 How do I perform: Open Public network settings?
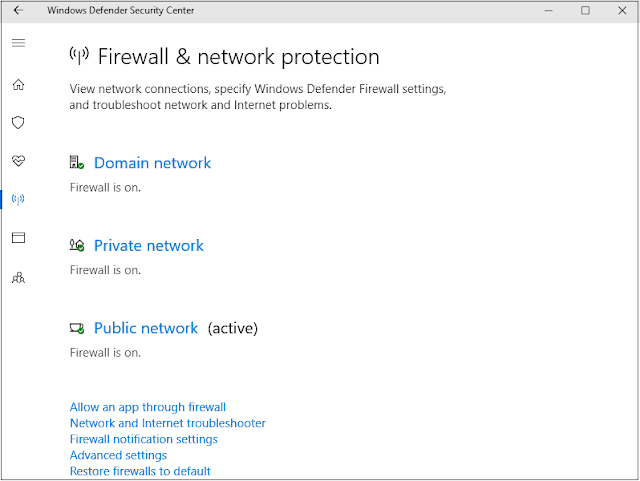146,328
